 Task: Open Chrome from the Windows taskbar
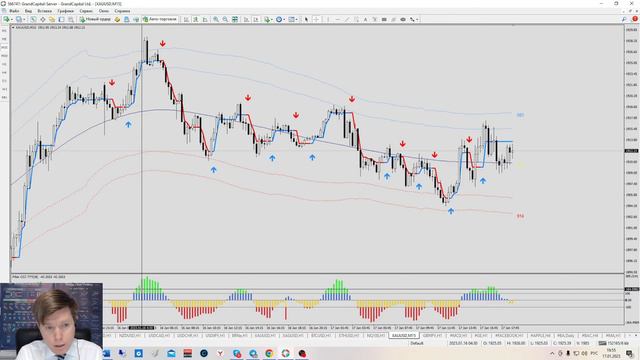[269, 353]
